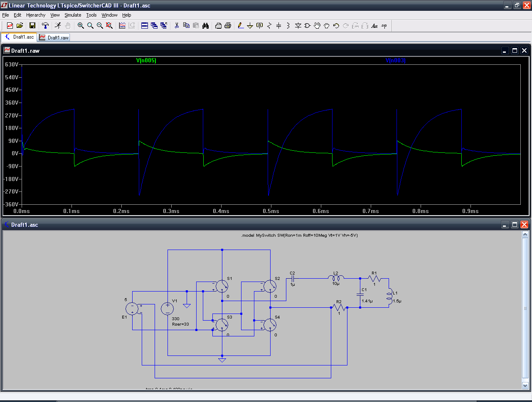Click the Autorange plot icon

[x=122, y=26]
